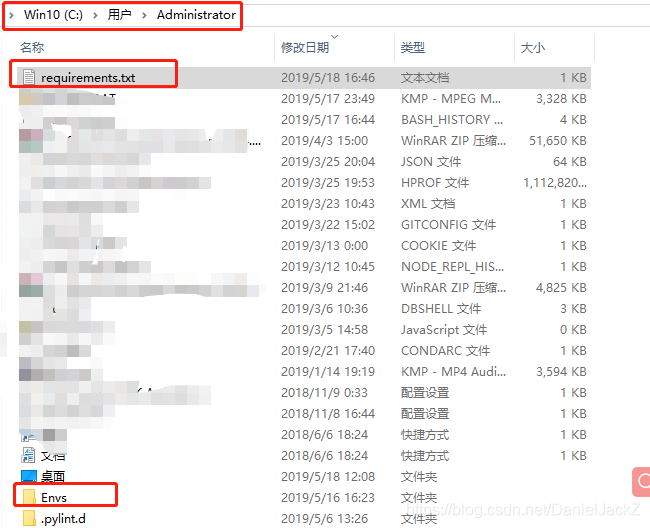
Task: Click the KMP - MPEG M... type cell
Action: [x=451, y=99]
